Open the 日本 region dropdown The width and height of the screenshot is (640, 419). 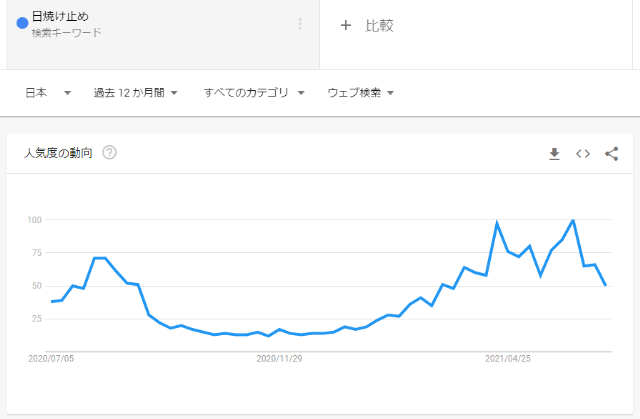[48, 93]
